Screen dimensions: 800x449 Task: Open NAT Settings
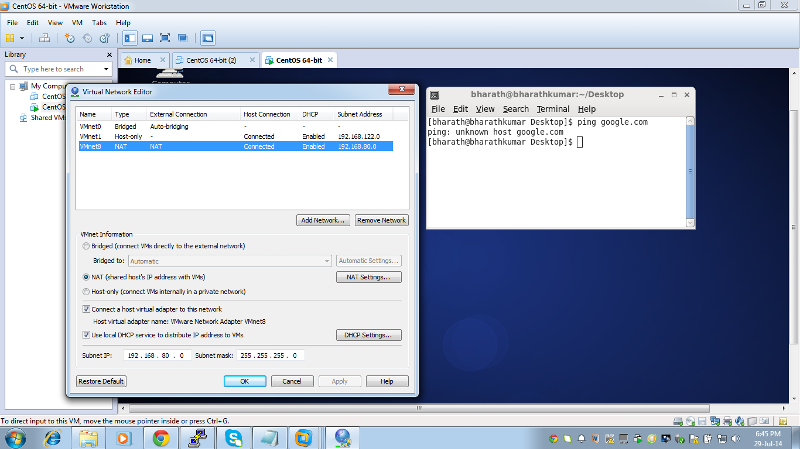pos(369,277)
